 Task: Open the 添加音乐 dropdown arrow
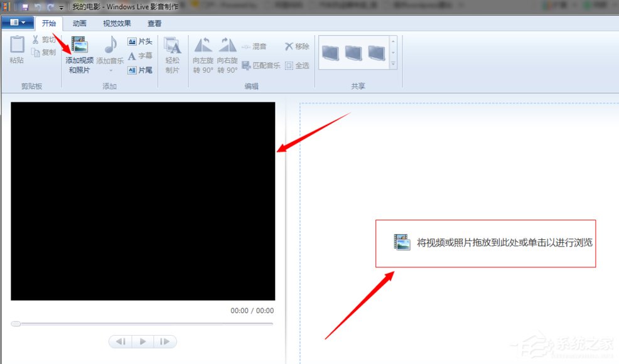pos(110,69)
